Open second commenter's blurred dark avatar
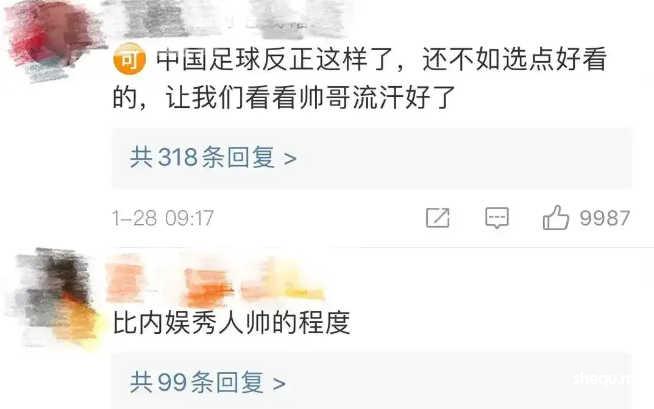 [x=55, y=297]
